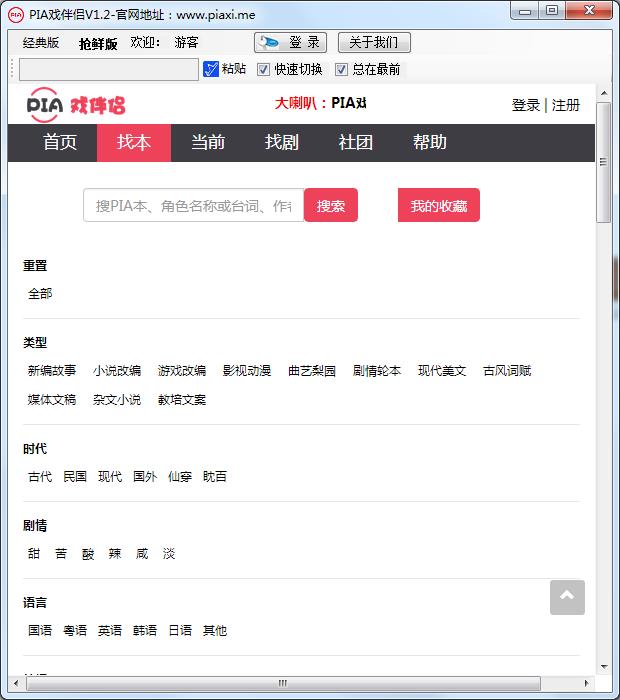Click the PIA本 search input field

pos(194,205)
